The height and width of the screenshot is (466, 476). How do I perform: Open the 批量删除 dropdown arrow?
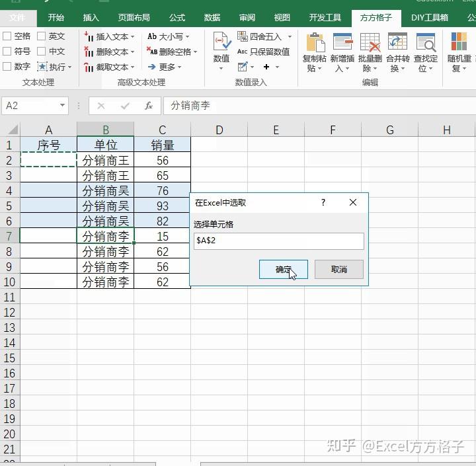[376, 69]
